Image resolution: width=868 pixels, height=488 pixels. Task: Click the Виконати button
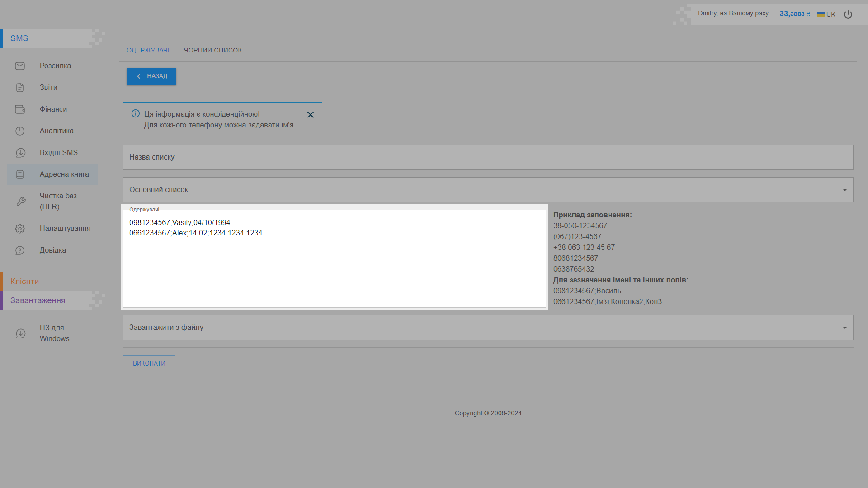149,363
